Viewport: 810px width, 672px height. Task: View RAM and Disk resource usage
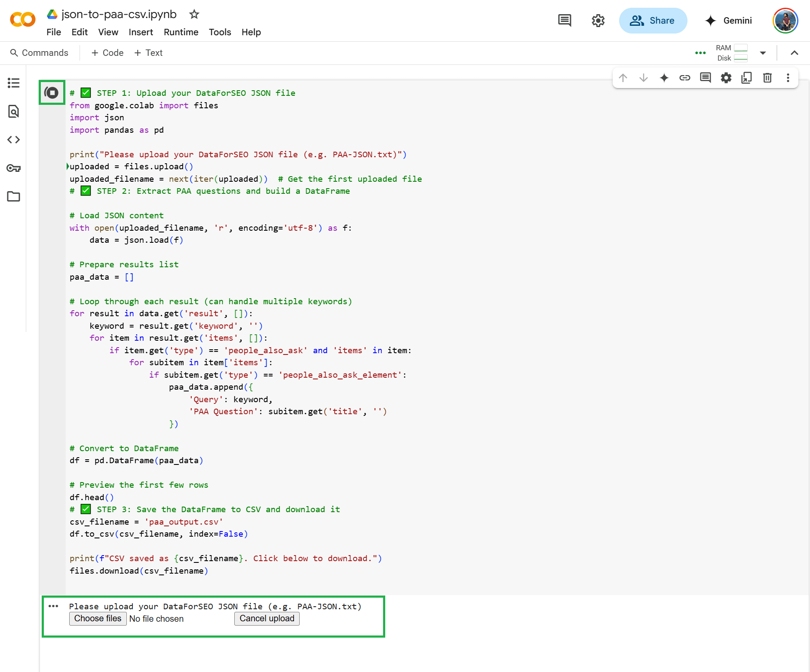pyautogui.click(x=732, y=53)
